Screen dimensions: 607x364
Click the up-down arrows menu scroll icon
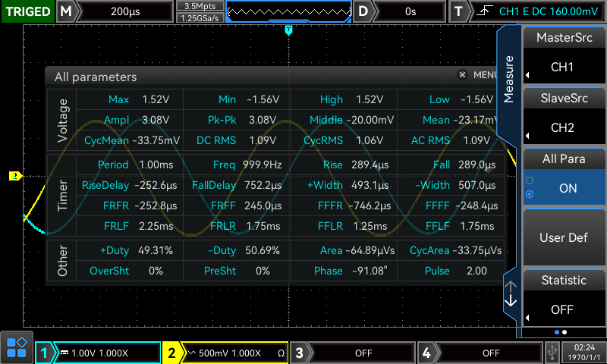tap(511, 293)
